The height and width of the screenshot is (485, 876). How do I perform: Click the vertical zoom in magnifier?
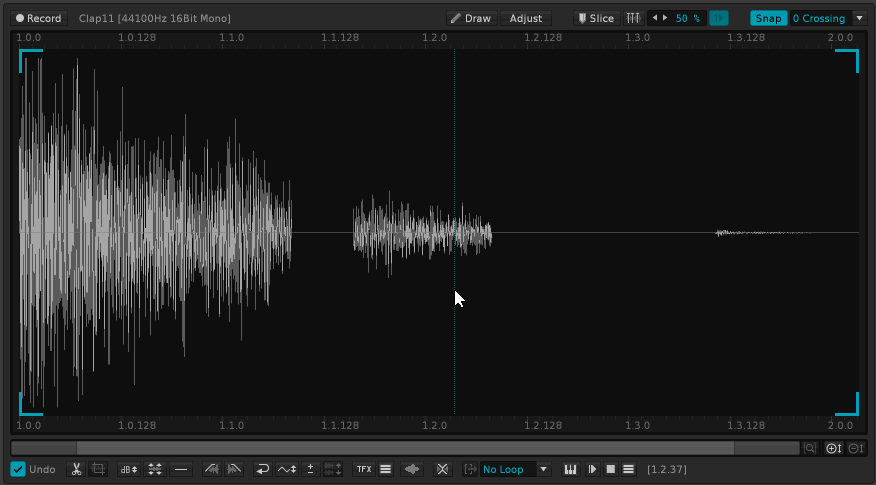pos(833,448)
